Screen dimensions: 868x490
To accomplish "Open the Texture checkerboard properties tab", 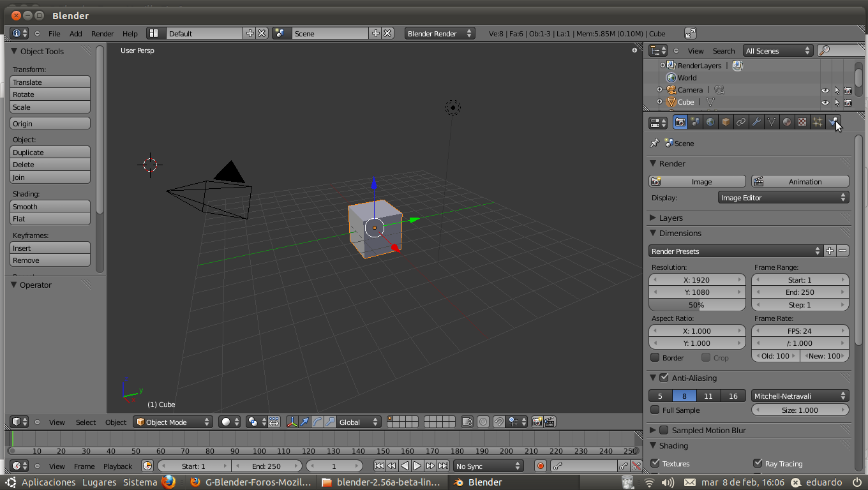I will pyautogui.click(x=802, y=122).
